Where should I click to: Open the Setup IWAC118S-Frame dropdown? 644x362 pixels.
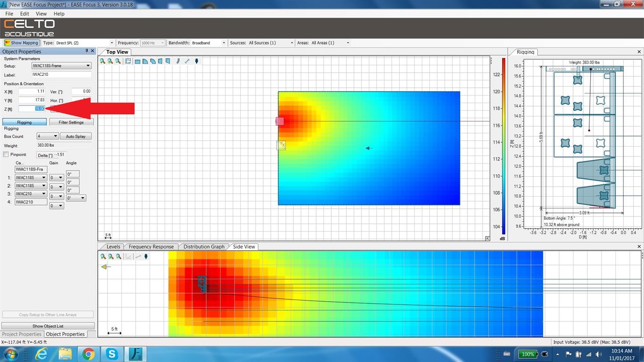coord(61,66)
